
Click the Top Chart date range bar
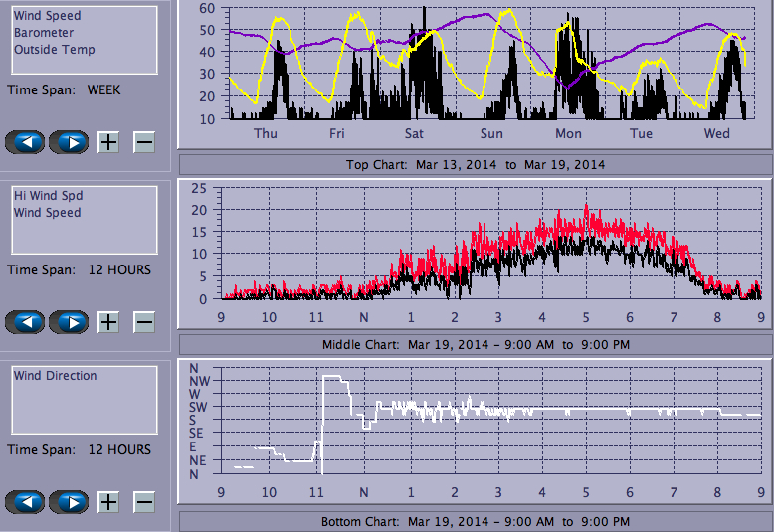(x=475, y=164)
